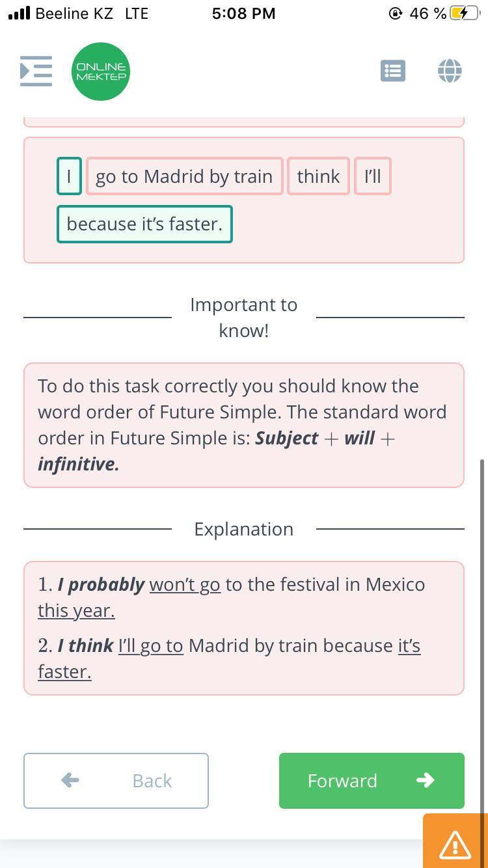Select the "I'll" word tile
Screen dimensions: 488x868
point(372,176)
